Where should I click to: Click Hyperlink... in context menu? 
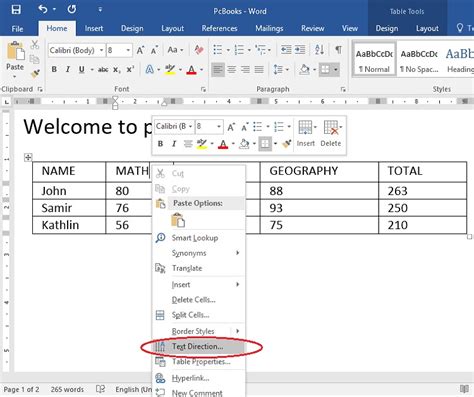point(199,378)
